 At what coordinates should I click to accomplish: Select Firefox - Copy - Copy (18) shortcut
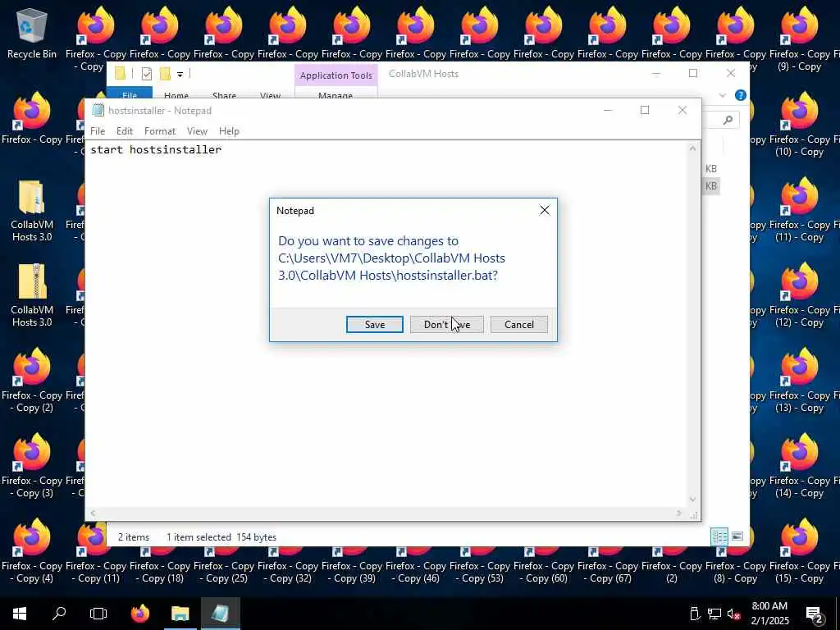coord(160,565)
